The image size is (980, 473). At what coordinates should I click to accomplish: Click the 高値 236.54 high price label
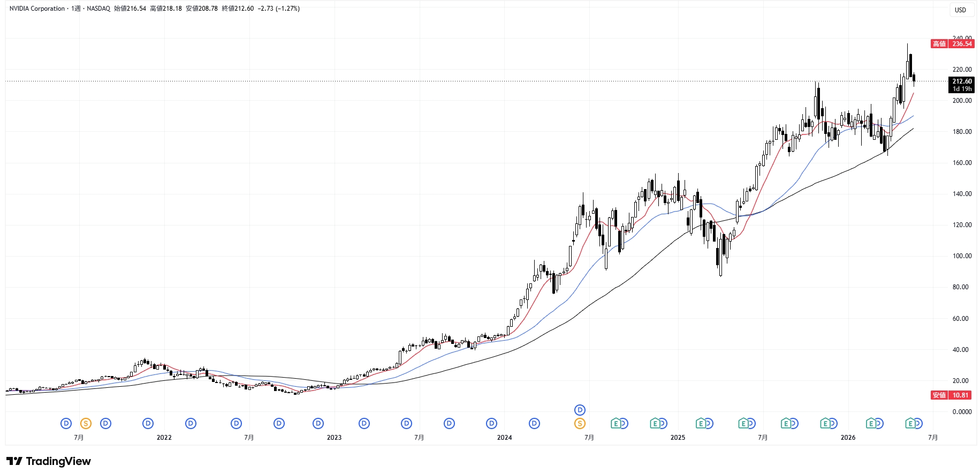(953, 44)
